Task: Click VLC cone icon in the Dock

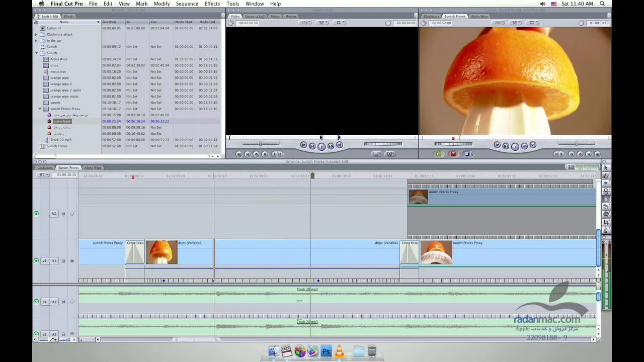Action: [x=339, y=351]
